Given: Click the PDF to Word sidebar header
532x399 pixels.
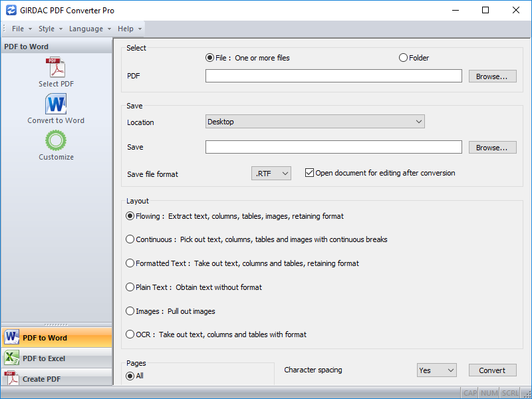Looking at the screenshot, I should (x=57, y=47).
